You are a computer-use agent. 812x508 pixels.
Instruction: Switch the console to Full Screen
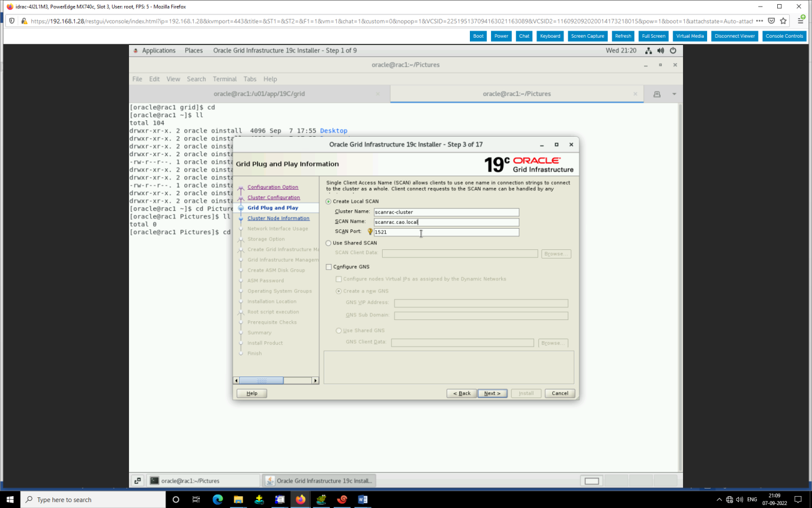pyautogui.click(x=654, y=36)
